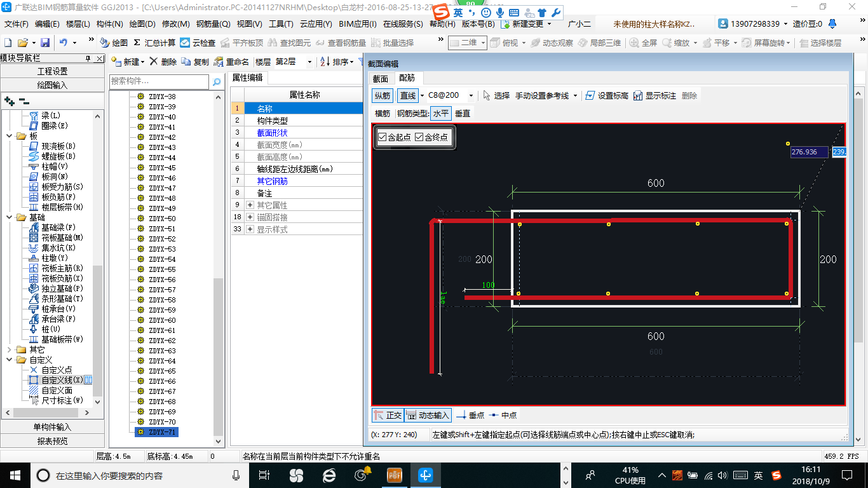868x488 pixels.
Task: Click 显示标注 show annotation tool
Action: coord(654,95)
